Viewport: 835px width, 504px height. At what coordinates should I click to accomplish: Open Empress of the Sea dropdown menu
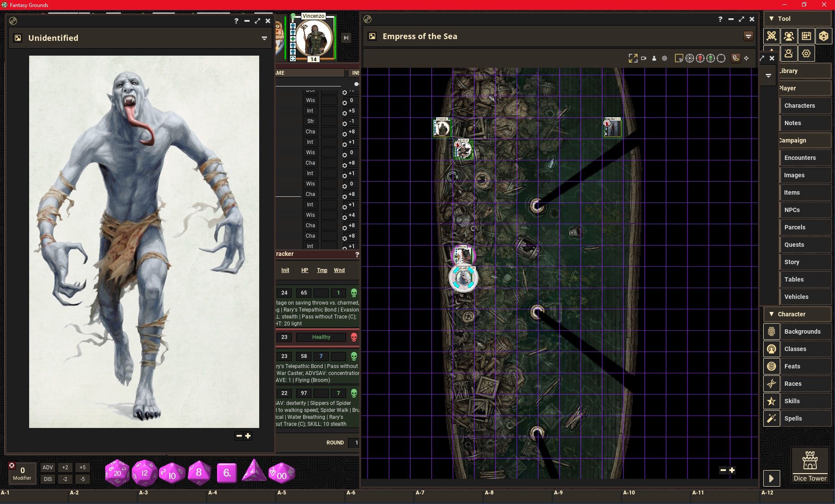click(748, 36)
